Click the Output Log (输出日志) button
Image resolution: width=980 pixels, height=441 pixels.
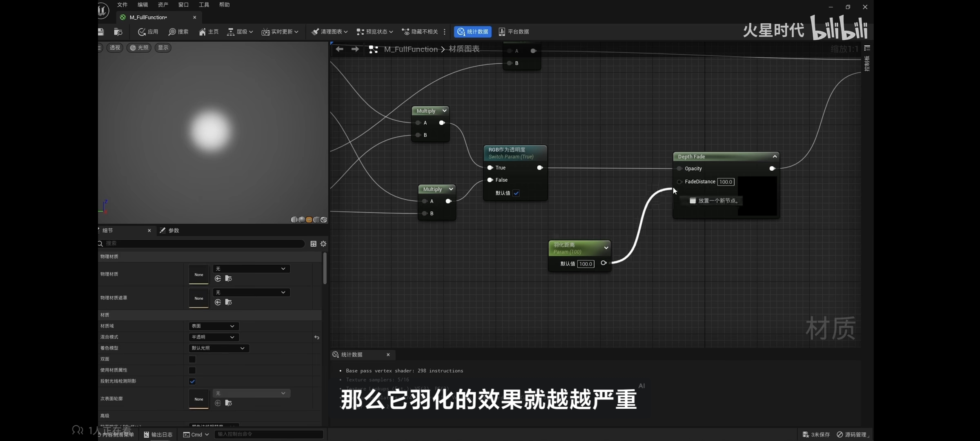(x=158, y=434)
